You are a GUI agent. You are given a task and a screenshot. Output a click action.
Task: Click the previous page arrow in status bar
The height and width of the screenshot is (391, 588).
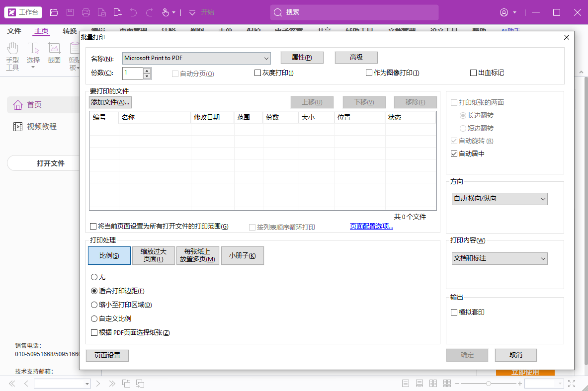coord(26,384)
